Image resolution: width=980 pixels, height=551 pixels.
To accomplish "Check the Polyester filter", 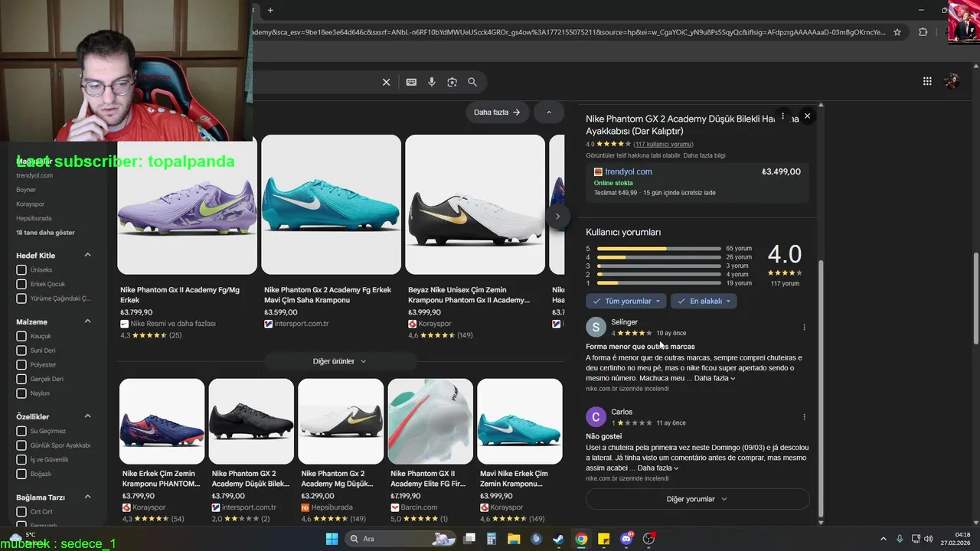I will click(x=21, y=364).
